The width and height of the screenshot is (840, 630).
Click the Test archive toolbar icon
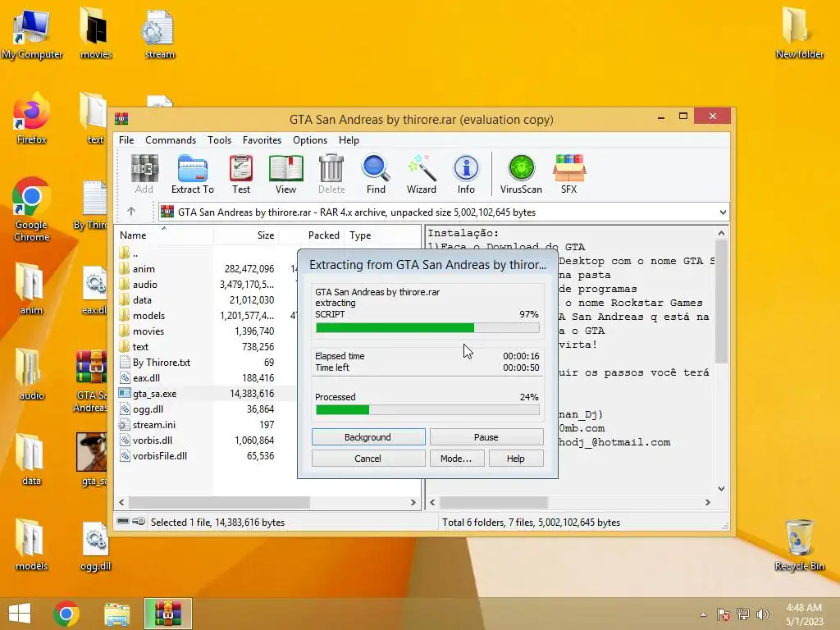coord(241,174)
